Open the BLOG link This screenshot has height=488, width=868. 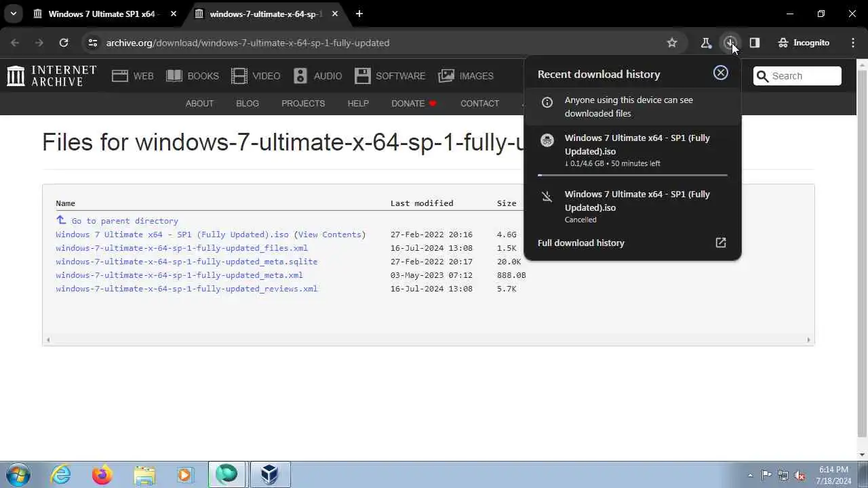point(248,104)
